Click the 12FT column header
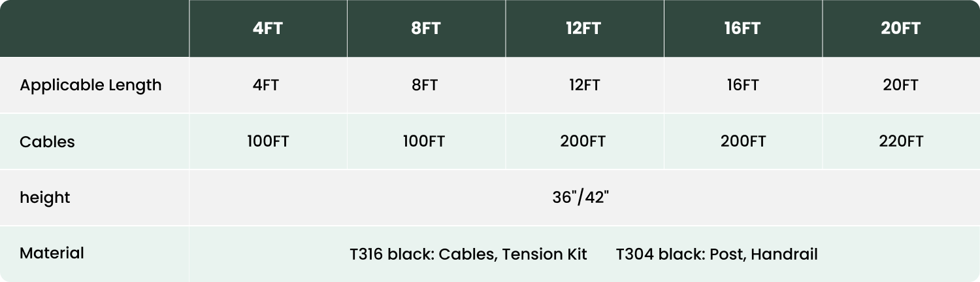 (583, 29)
